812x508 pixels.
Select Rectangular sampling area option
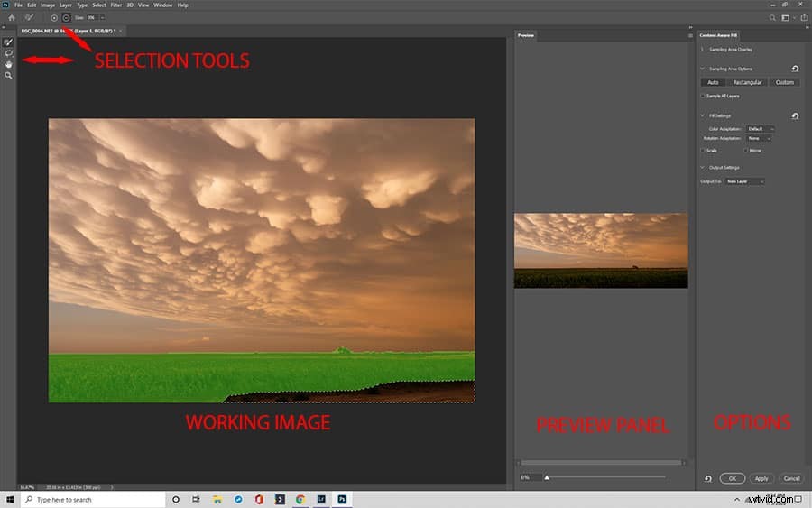pos(747,82)
